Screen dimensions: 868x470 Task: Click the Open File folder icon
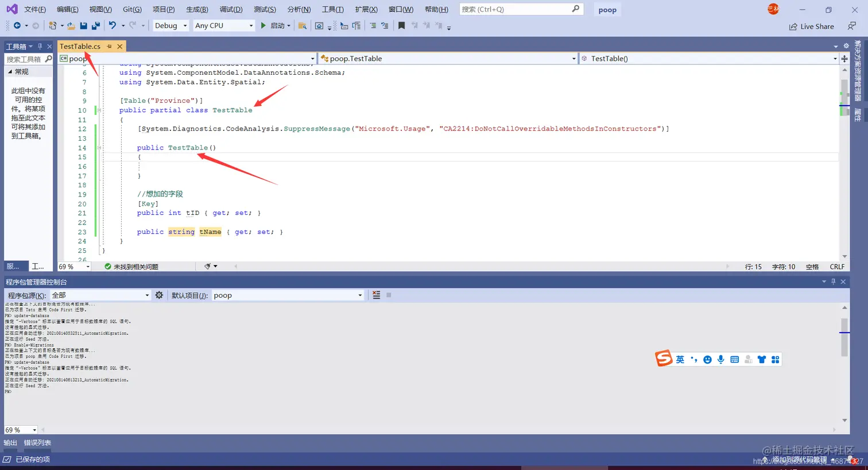point(71,25)
